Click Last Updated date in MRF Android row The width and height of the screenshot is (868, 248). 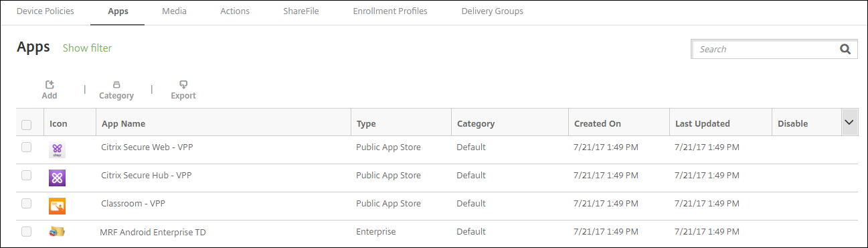point(707,231)
